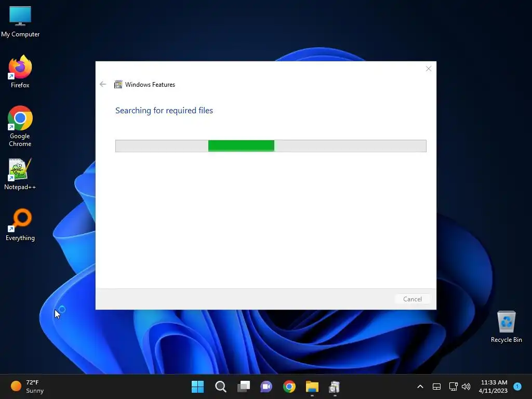Click the 'Windows Features' title text
This screenshot has height=399, width=532.
tap(150, 85)
